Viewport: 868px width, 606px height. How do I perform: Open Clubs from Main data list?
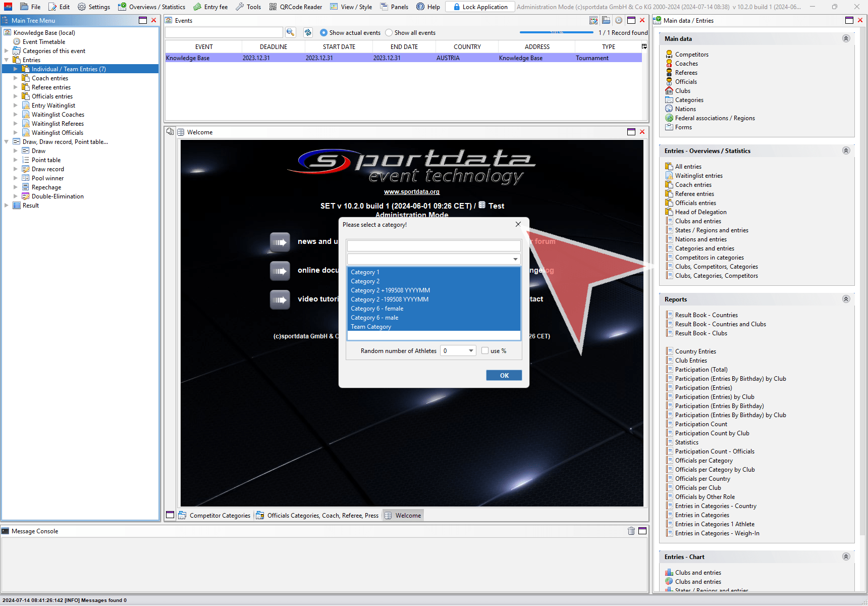click(682, 91)
